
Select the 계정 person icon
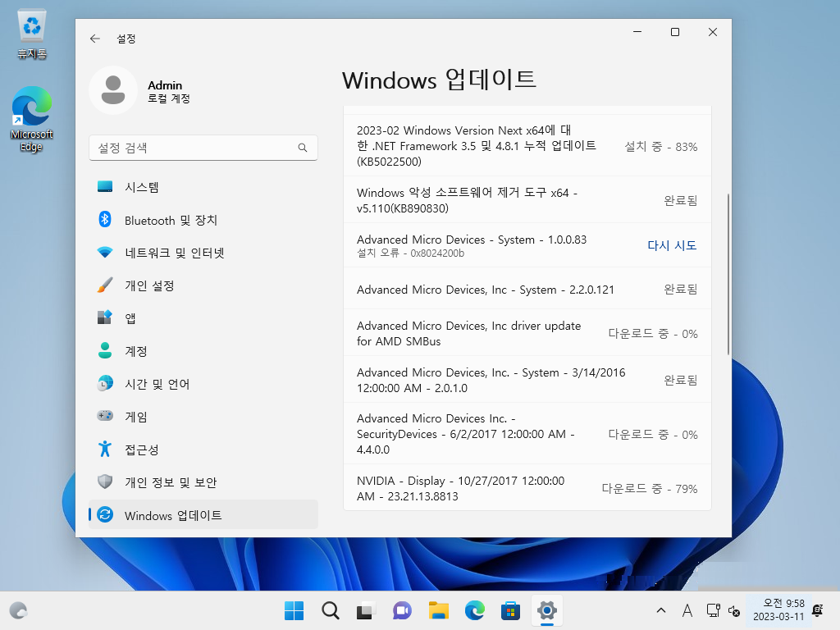105,350
